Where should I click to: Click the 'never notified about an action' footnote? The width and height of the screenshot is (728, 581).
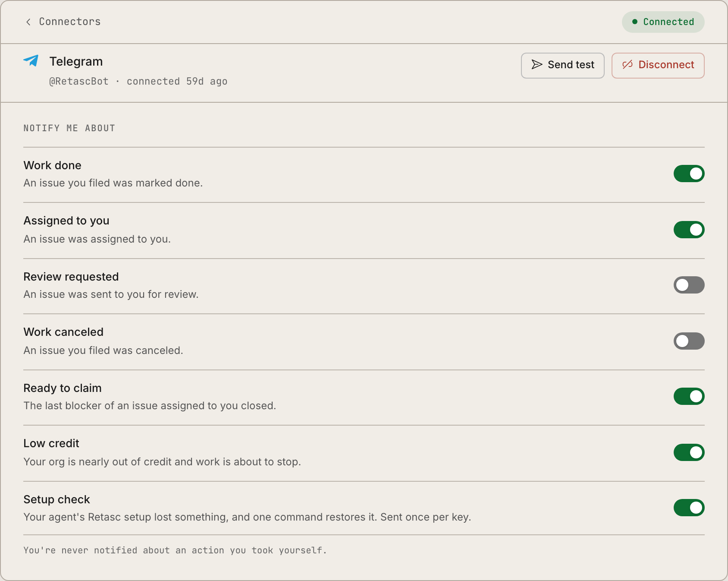click(175, 550)
